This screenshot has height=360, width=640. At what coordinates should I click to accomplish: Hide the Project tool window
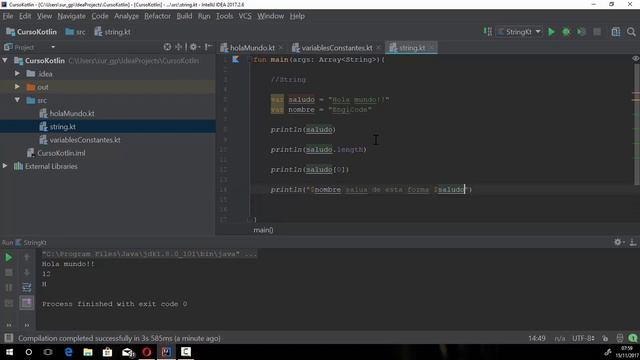(208, 47)
